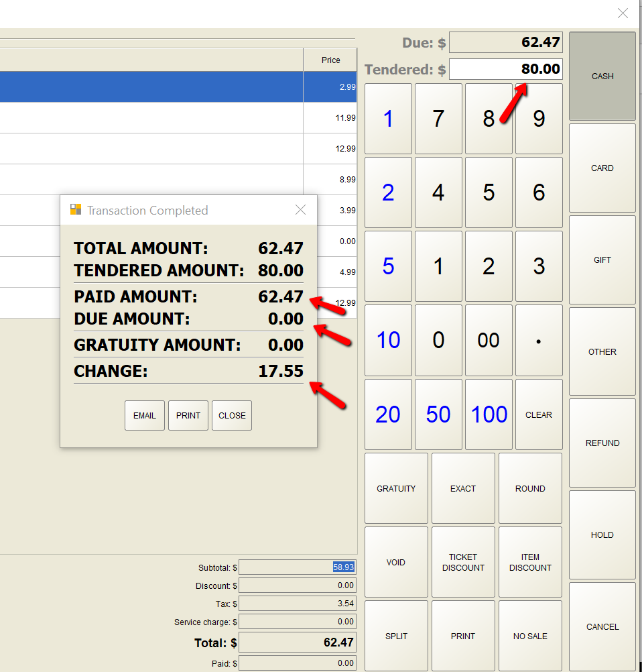Tap the decimal point key
This screenshot has height=672, width=642.
pos(539,340)
